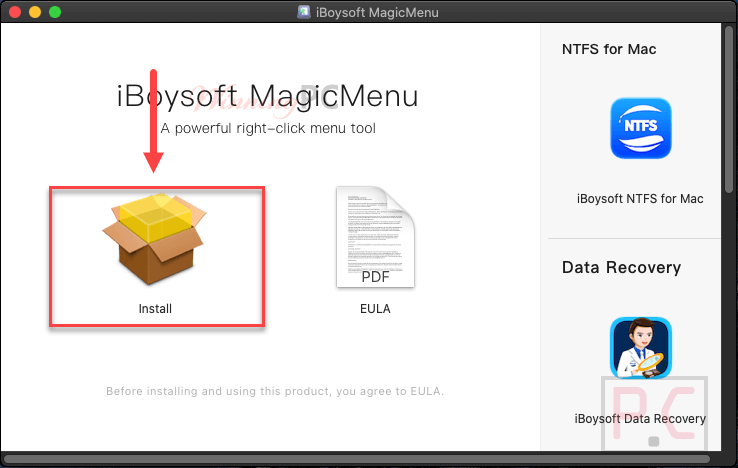Screen dimensions: 738x468
Task: Select 'iBoysoft NTFS for Mac' caption
Action: (x=640, y=199)
